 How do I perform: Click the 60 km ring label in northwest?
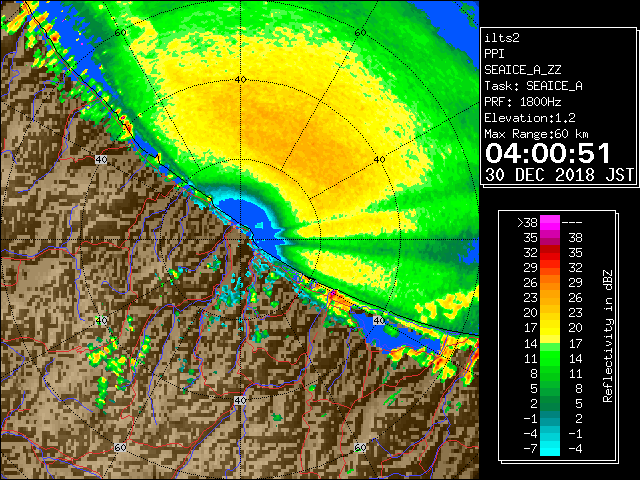120,33
